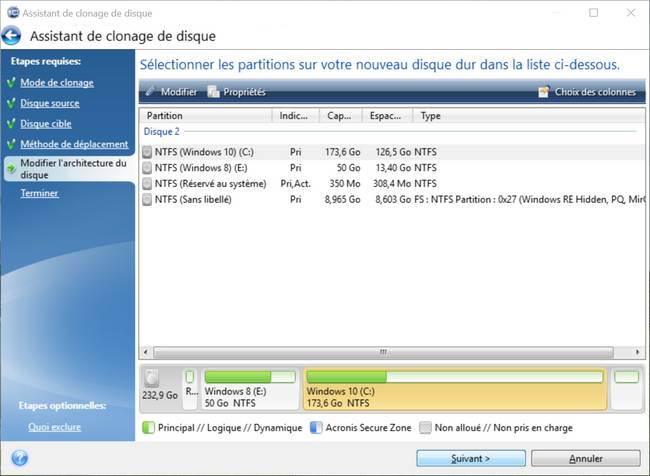Click the green arrow beside Modifier l'architecture
Screen dimensions: 650x476
pos(11,169)
